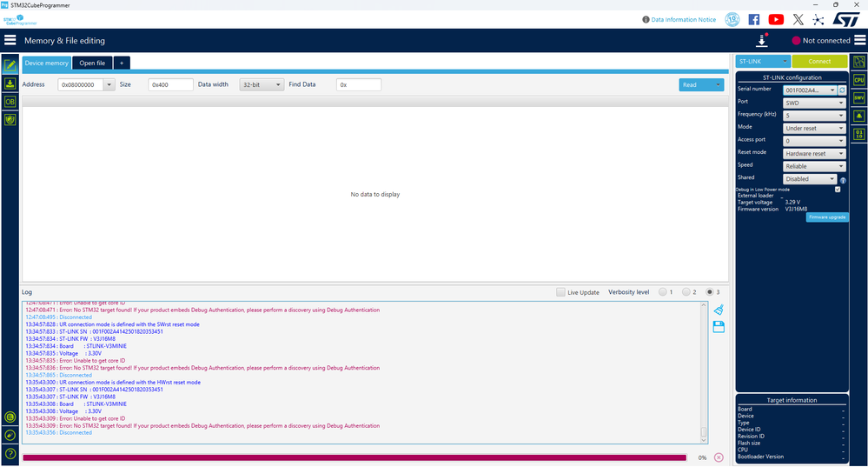The width and height of the screenshot is (868, 467).
Task: Click the cancel operation circle-x icon
Action: 719,457
